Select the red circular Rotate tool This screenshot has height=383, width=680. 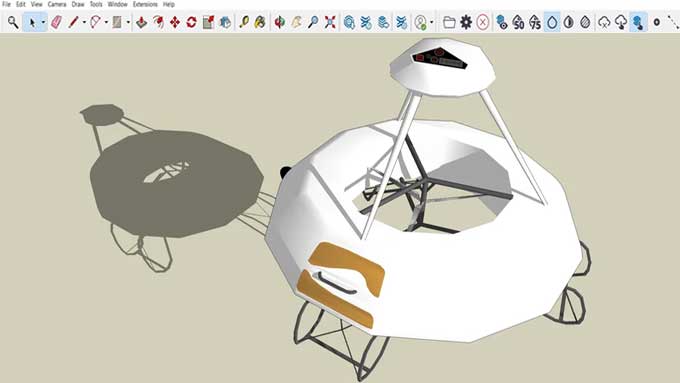tap(191, 22)
